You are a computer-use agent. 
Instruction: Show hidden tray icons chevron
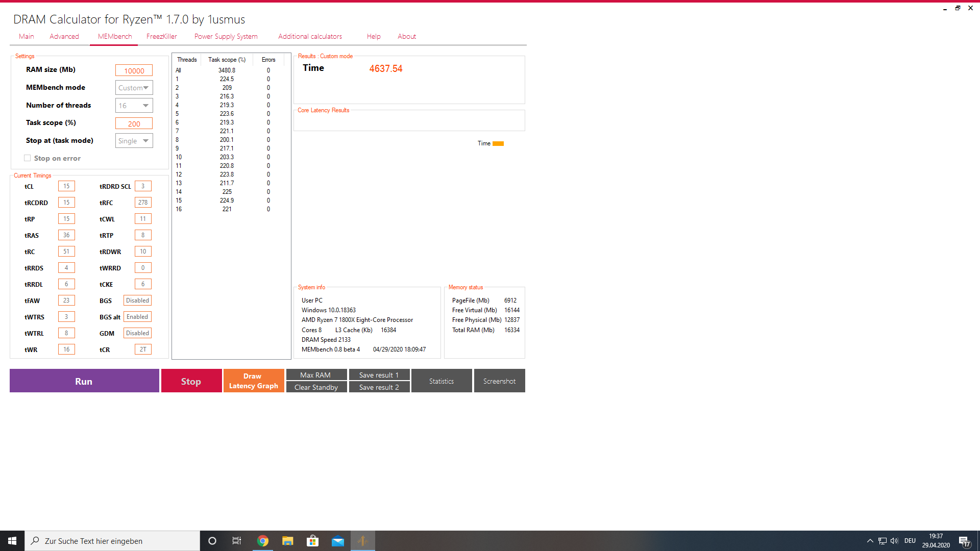tap(870, 541)
